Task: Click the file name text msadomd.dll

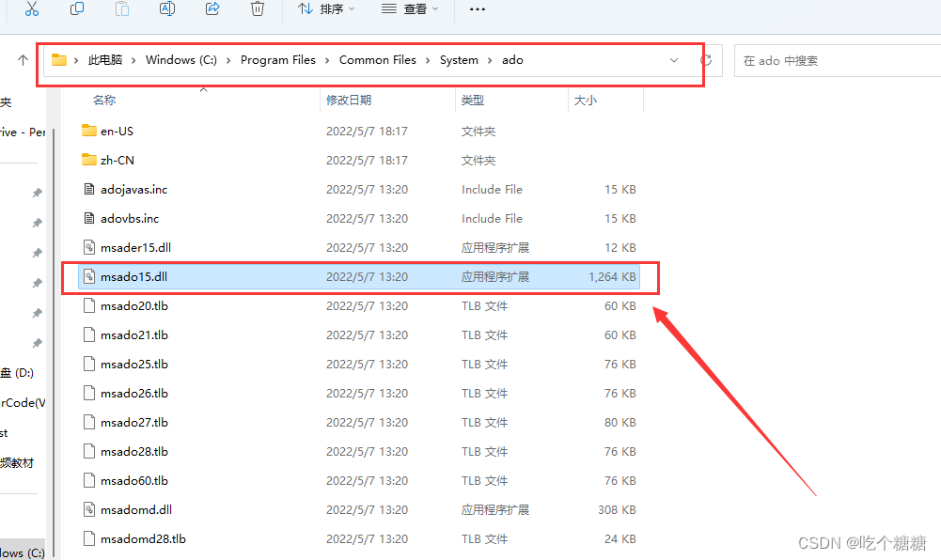Action: pos(136,510)
